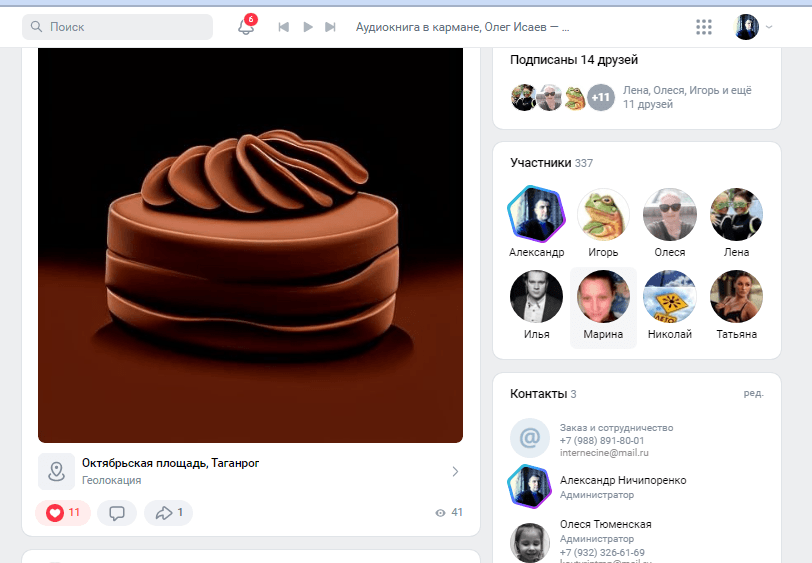Open the profile avatar menu
Screen dimensions: 812x563
746,27
